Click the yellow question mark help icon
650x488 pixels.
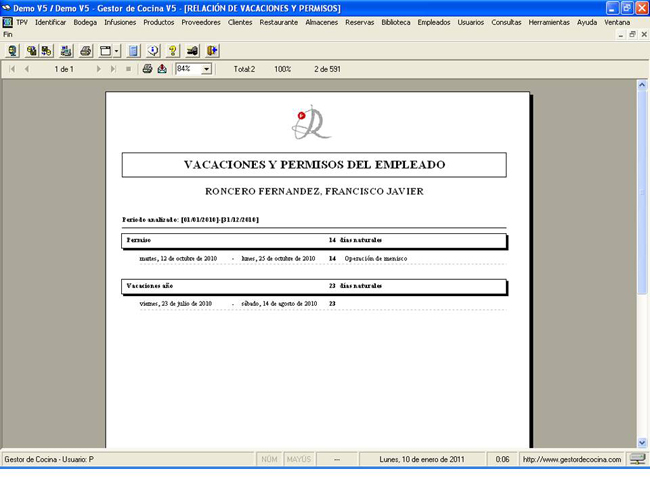tap(172, 50)
